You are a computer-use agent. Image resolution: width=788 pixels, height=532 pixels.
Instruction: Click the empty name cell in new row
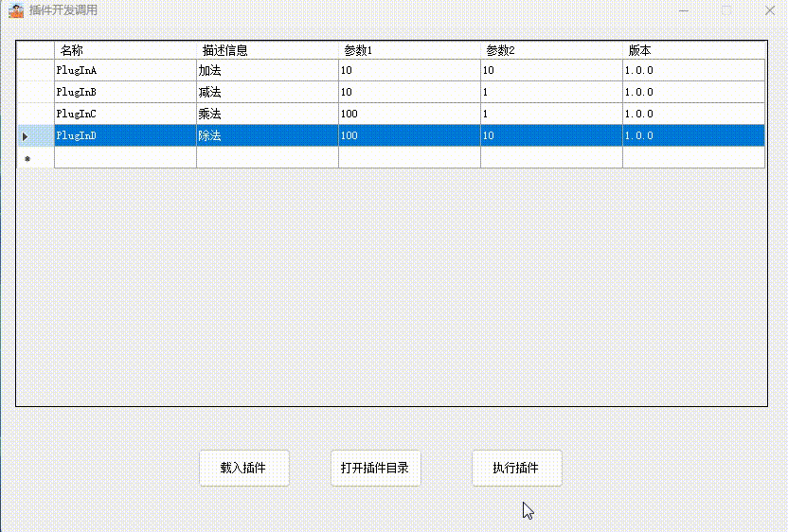click(125, 158)
